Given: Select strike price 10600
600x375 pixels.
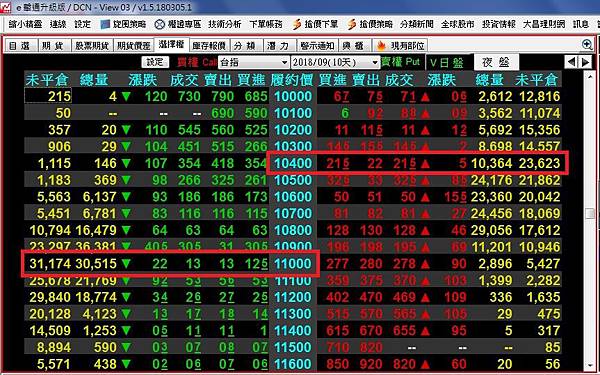Looking at the screenshot, I should [293, 197].
